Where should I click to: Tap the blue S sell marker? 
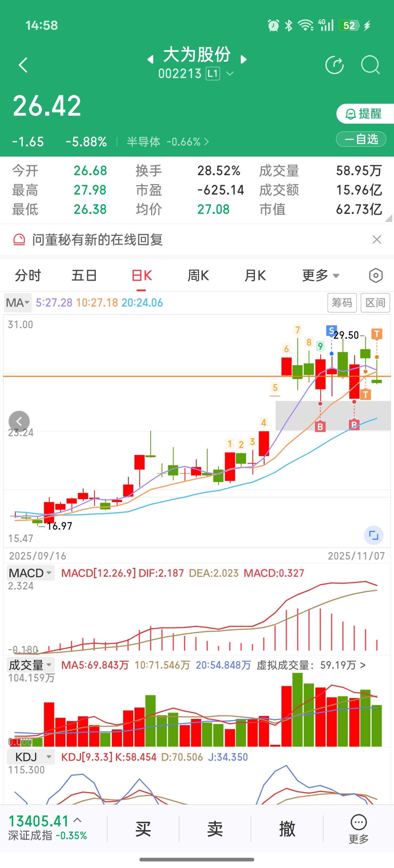click(x=331, y=331)
